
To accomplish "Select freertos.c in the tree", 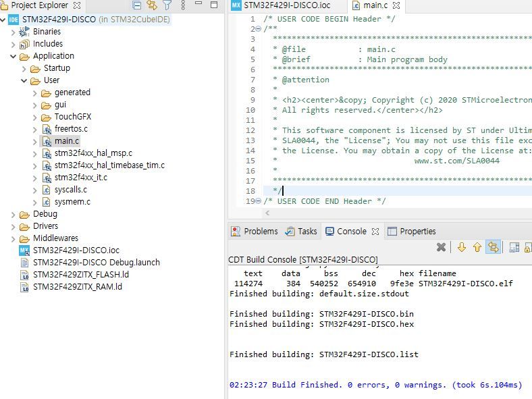I will [71, 128].
